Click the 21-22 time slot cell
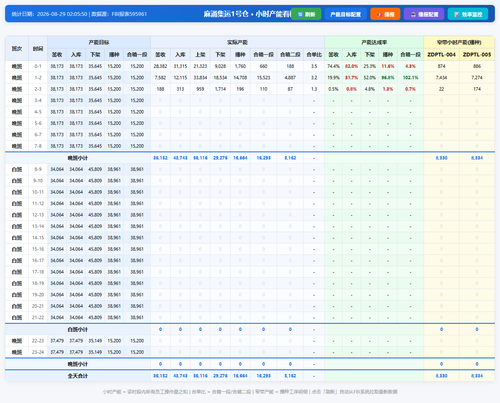This screenshot has width=500, height=403. click(38, 318)
